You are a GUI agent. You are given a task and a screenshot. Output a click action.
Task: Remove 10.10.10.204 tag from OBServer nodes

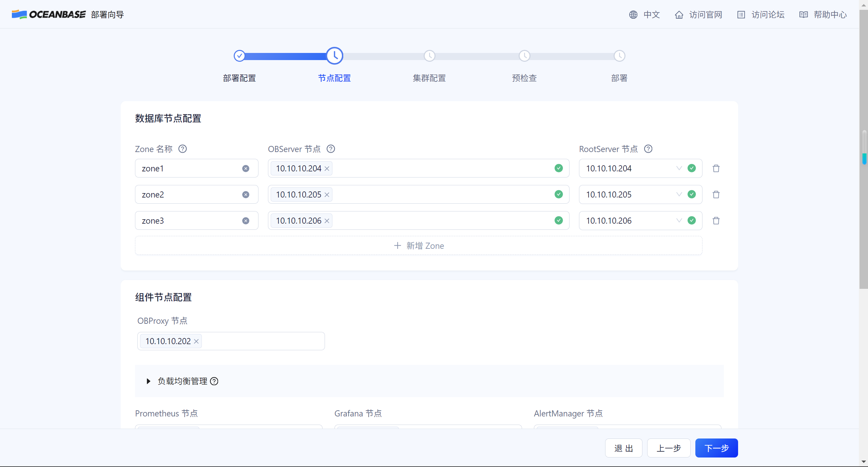pos(327,169)
